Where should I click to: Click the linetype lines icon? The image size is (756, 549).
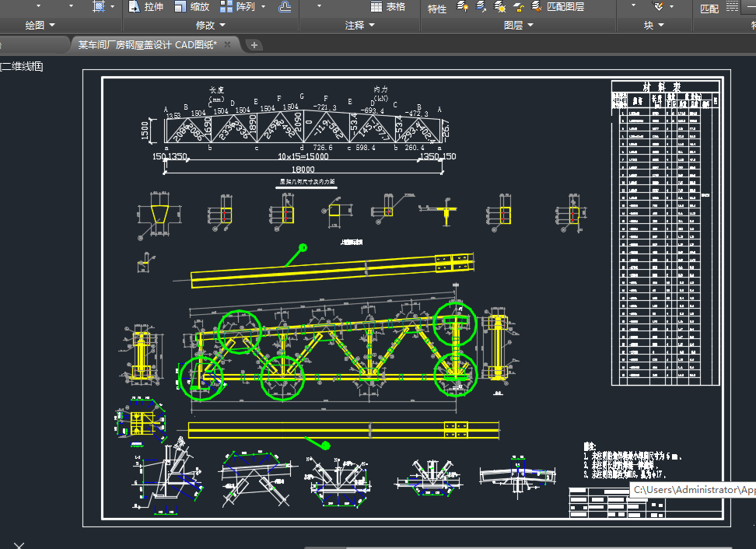pos(733,6)
